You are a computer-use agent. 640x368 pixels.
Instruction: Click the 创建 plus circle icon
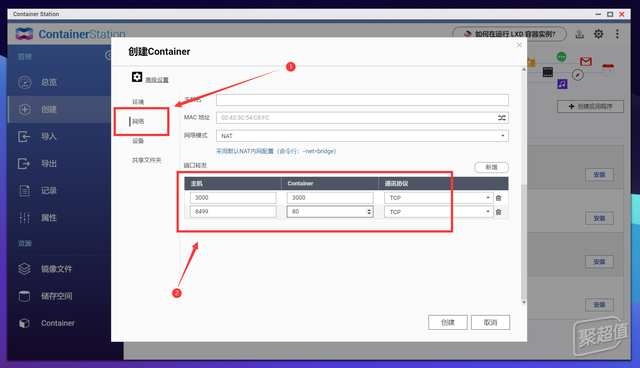click(24, 109)
